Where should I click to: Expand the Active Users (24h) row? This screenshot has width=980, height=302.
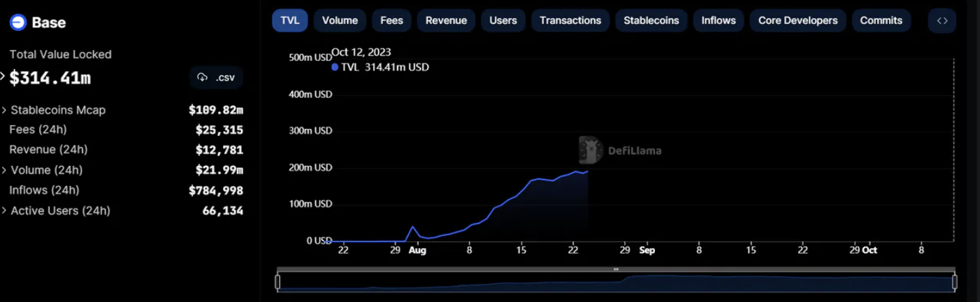5,210
